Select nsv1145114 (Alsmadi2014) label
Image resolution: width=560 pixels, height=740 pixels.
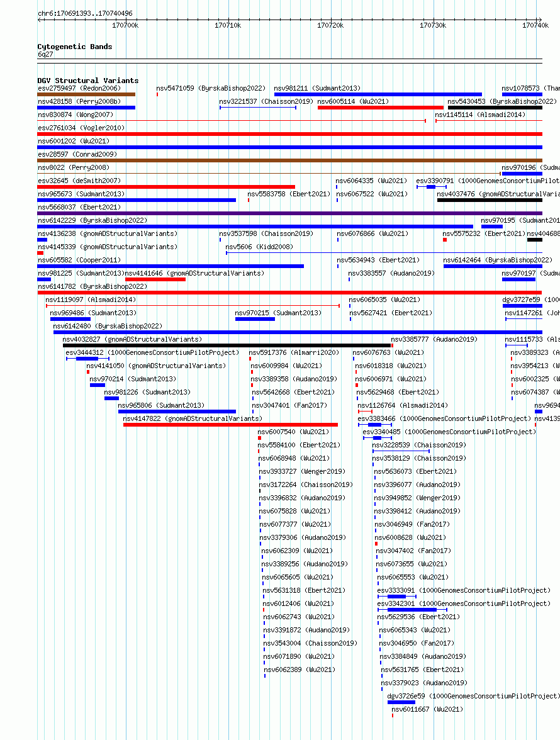click(480, 115)
